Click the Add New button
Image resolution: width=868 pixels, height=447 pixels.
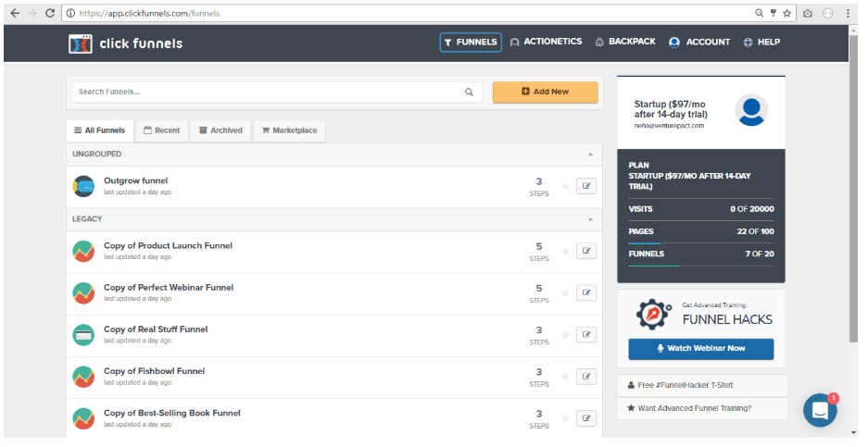[x=546, y=93]
